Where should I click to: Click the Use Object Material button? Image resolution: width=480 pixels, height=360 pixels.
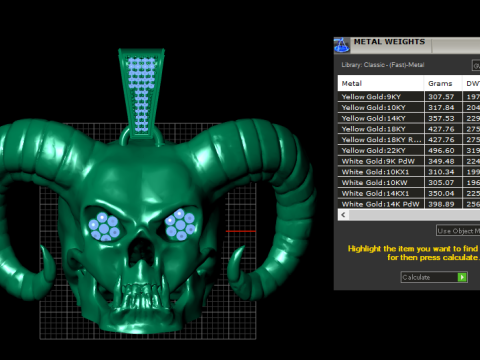pyautogui.click(x=458, y=231)
